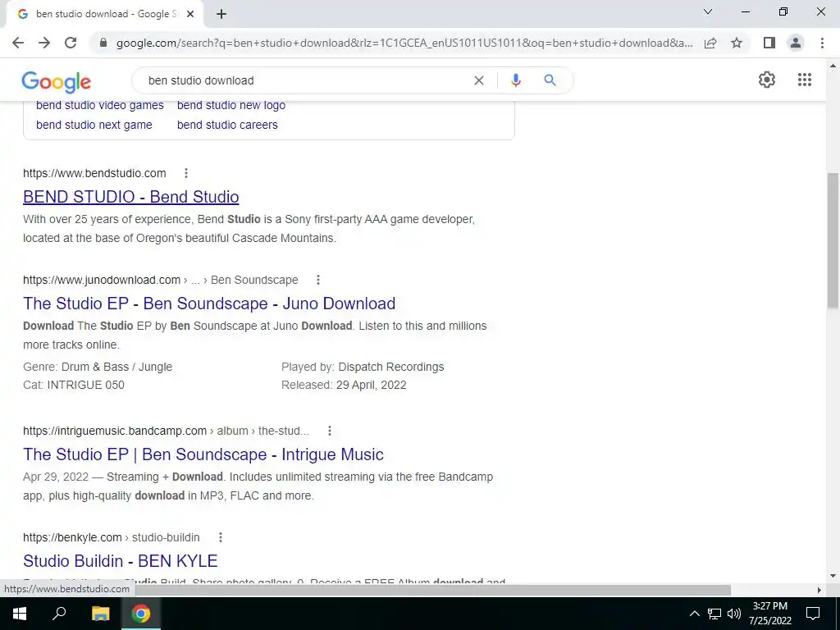This screenshot has height=630, width=840.
Task: Open more options for bandcamp.com result
Action: pos(330,431)
